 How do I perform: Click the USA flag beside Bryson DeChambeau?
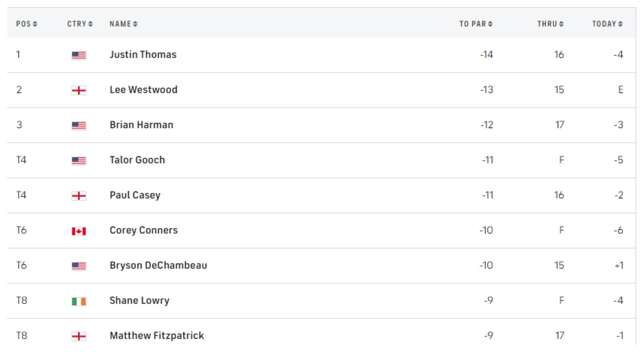79,266
